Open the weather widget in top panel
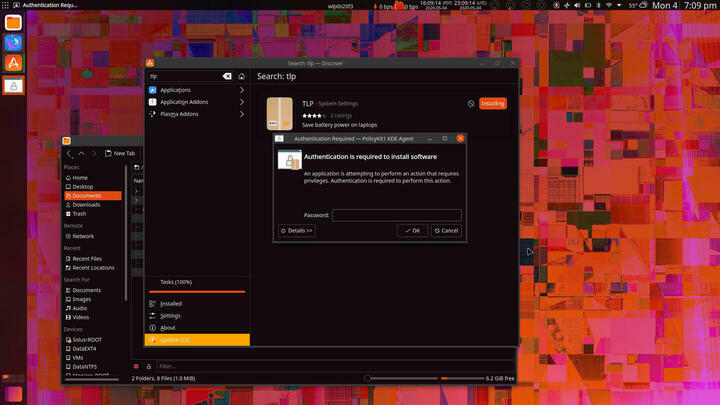Screen dimensions: 720x405 click(638, 5)
